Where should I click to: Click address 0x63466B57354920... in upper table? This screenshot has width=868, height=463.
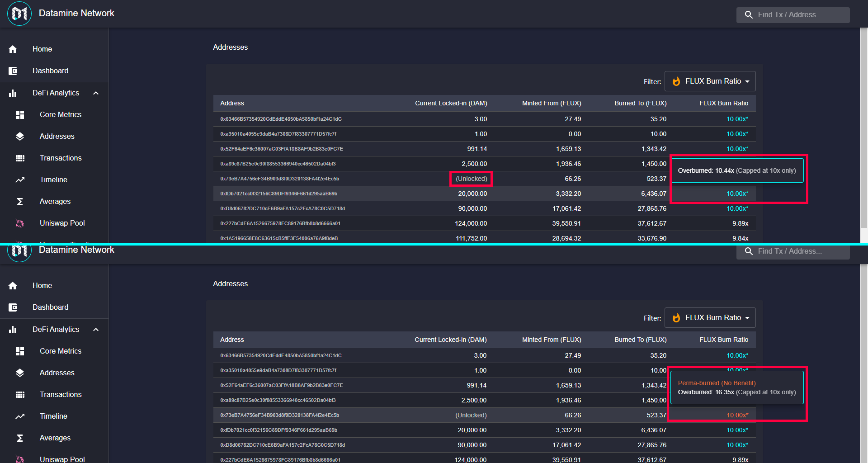281,119
